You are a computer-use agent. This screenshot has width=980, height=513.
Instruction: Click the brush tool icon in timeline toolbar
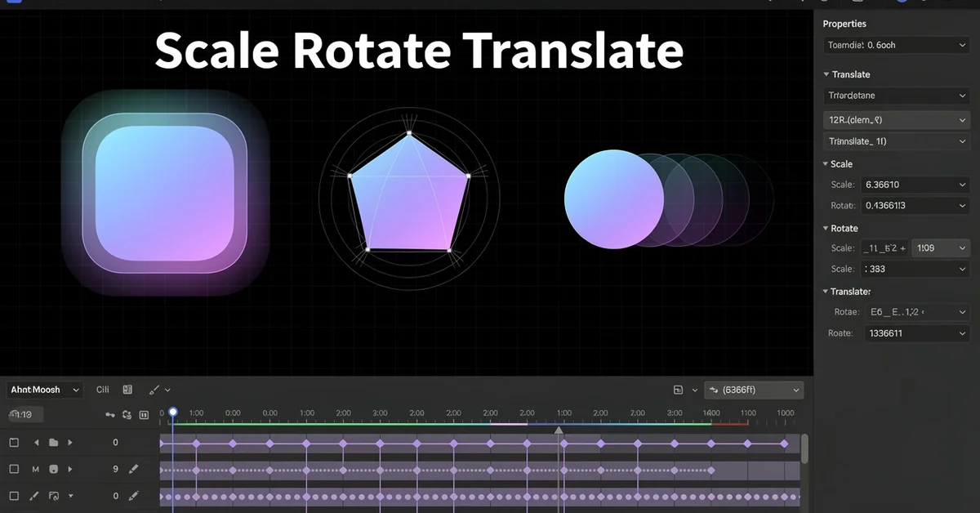154,390
